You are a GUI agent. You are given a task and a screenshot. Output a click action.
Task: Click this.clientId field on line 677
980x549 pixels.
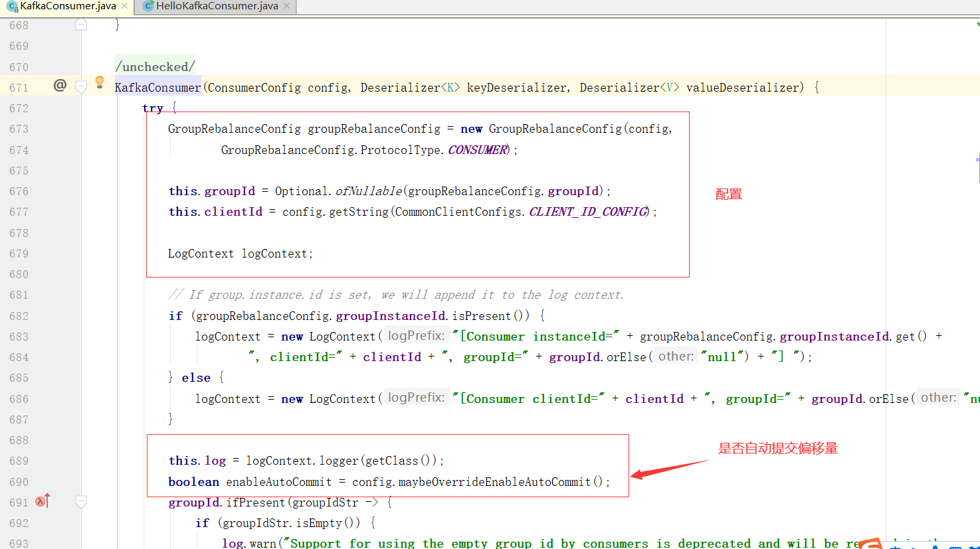pos(215,212)
